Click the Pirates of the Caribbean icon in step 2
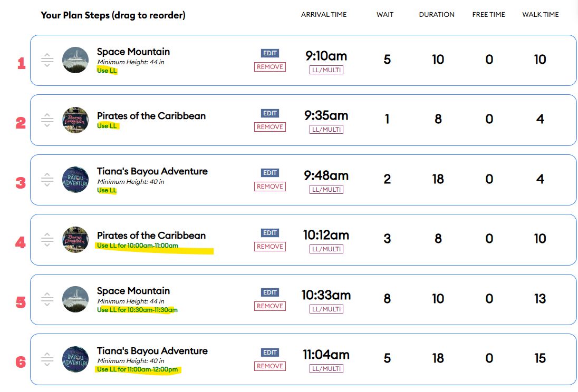 (75, 120)
